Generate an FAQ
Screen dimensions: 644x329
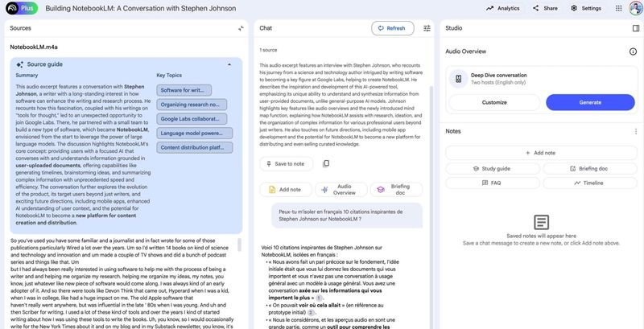click(x=493, y=183)
